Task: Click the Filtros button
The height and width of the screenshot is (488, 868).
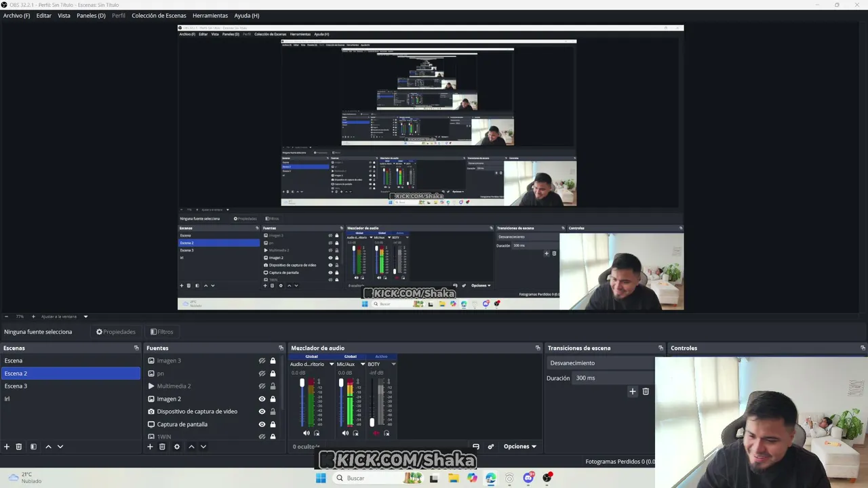Action: (162, 332)
